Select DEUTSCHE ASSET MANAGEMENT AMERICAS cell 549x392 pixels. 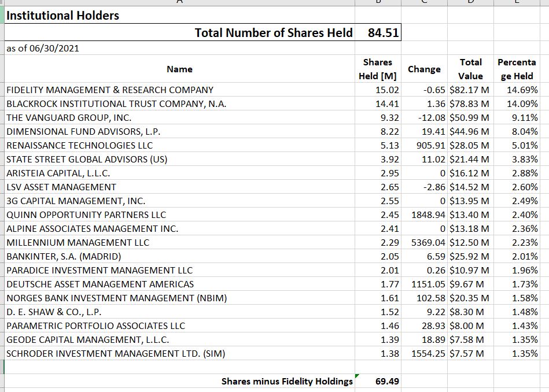point(179,284)
